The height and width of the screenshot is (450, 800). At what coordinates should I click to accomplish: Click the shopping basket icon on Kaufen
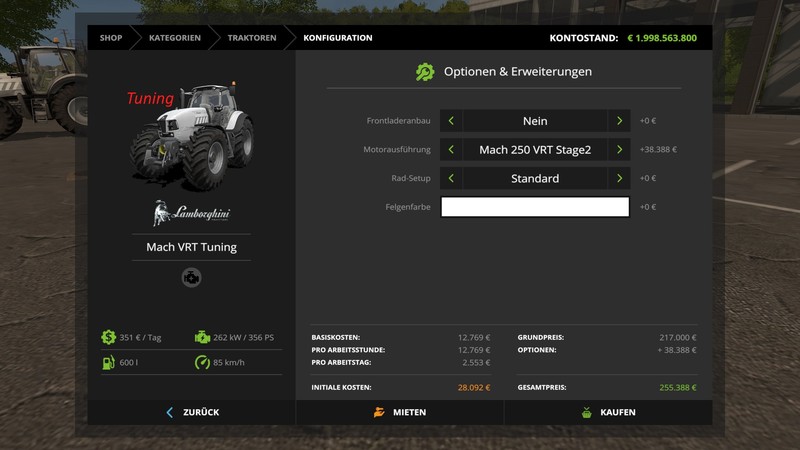coord(587,412)
